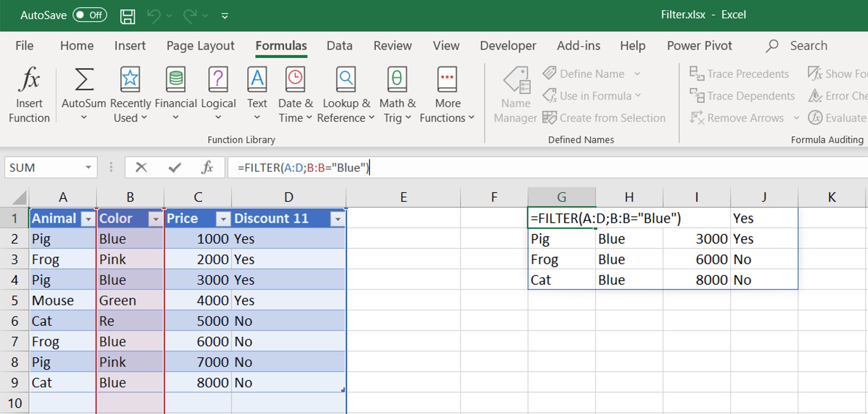Click the Save floppy disk icon
This screenshot has width=868, height=414.
(x=127, y=16)
